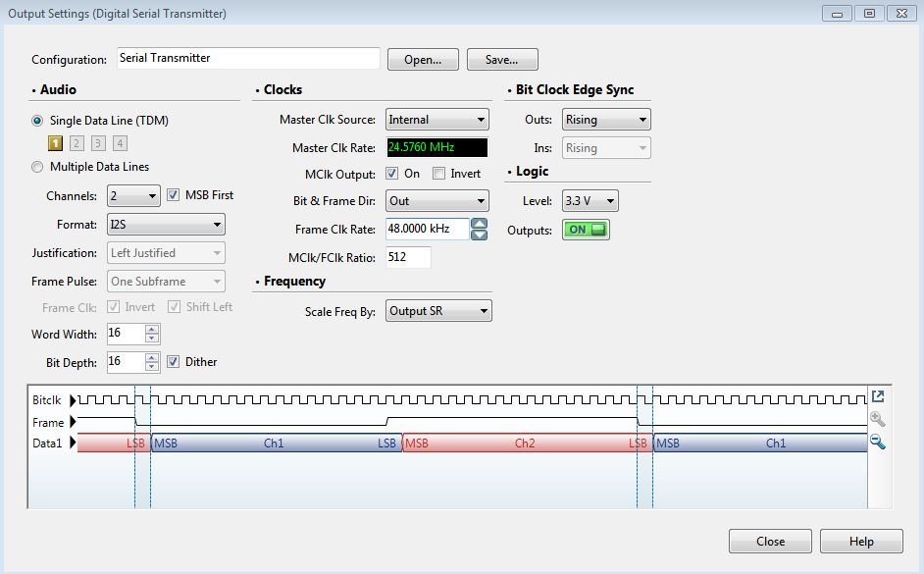
Task: Select data line button 1
Action: click(55, 143)
